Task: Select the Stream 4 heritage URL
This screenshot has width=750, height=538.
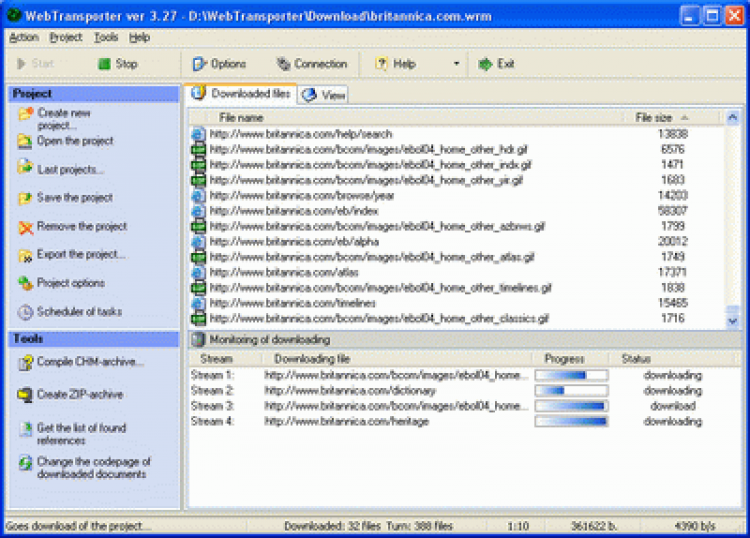Action: (346, 421)
